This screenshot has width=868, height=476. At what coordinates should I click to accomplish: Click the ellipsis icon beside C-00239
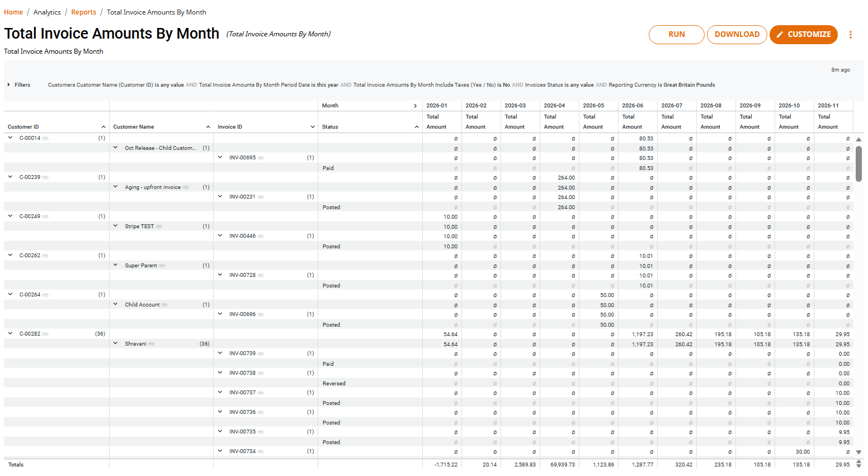(x=45, y=177)
